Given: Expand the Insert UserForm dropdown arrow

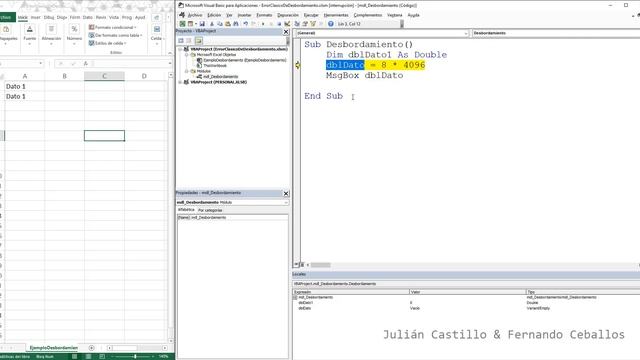Looking at the screenshot, I should 195,24.
